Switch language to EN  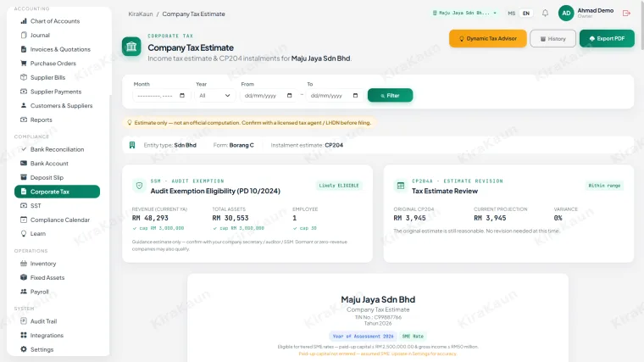tap(525, 14)
